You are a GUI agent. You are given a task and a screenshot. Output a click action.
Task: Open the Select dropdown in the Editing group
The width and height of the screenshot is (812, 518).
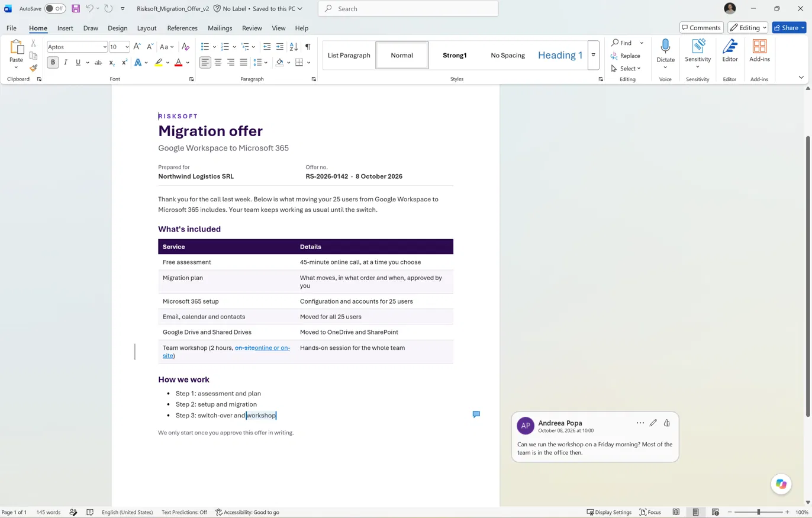click(626, 68)
